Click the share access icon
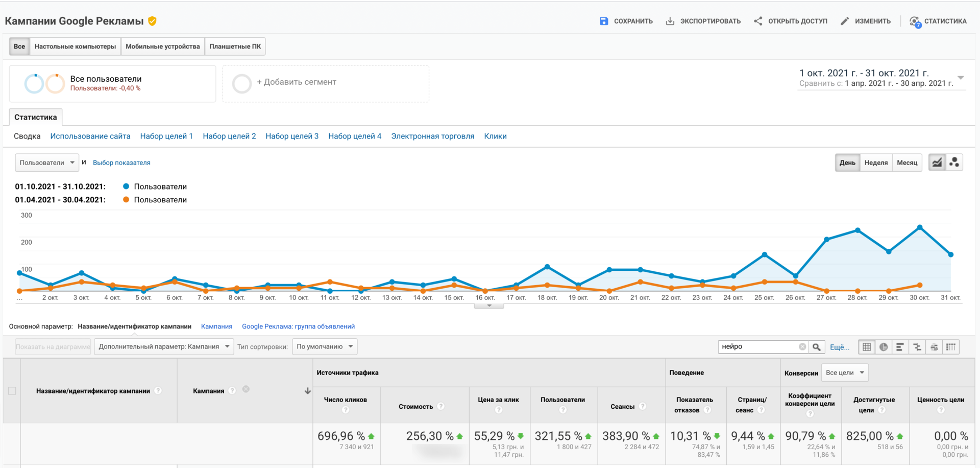This screenshot has height=468, width=980. [x=758, y=21]
